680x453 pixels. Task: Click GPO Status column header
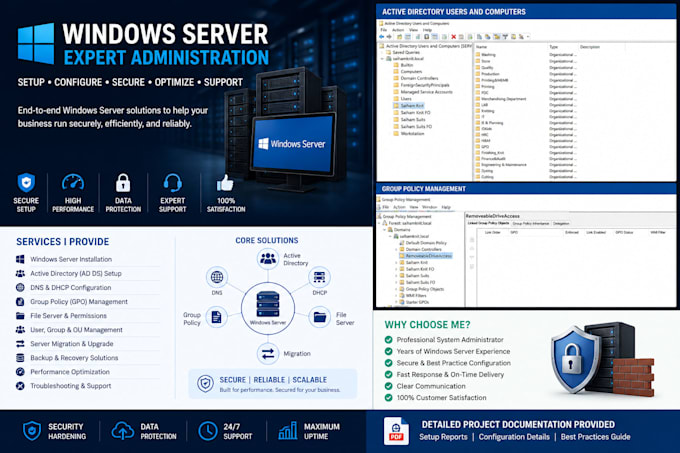coord(624,232)
